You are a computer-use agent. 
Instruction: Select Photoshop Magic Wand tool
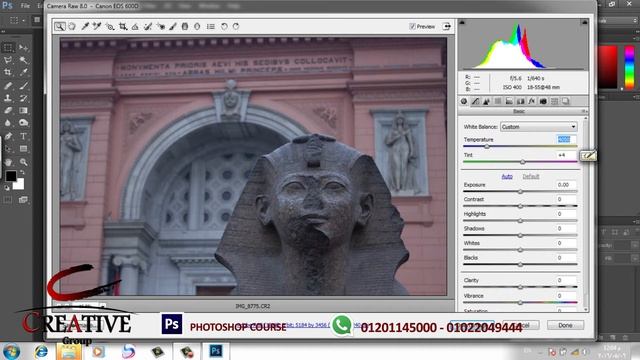coord(23,60)
